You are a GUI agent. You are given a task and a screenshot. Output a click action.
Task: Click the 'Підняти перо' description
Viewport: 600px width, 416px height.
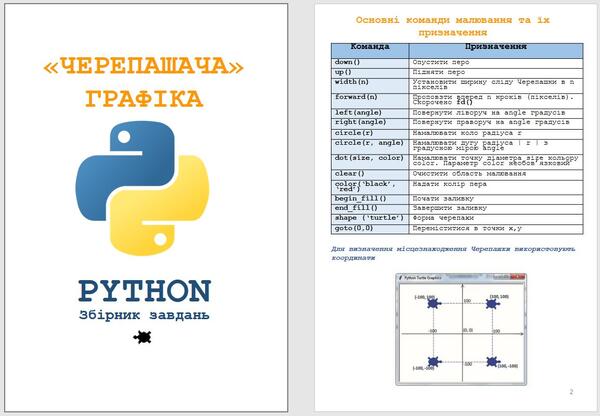point(439,72)
